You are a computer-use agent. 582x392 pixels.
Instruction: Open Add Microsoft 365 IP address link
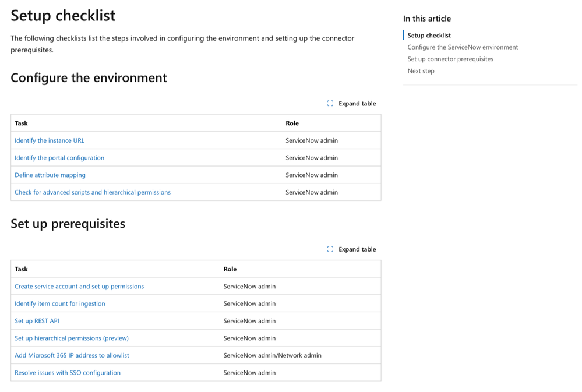click(x=72, y=355)
